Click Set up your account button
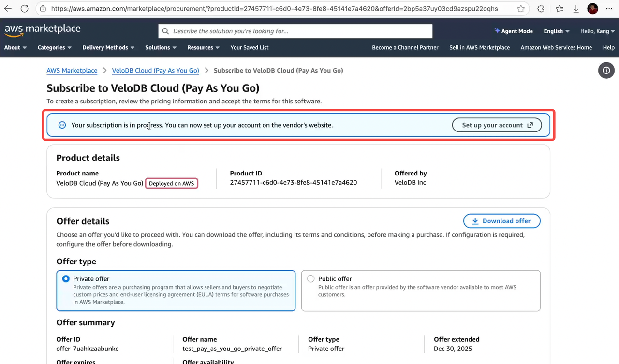Screen dimensions: 619x364 point(497,125)
